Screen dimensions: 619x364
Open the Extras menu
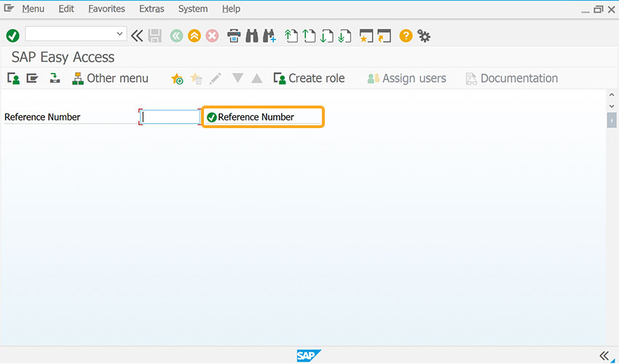[151, 9]
